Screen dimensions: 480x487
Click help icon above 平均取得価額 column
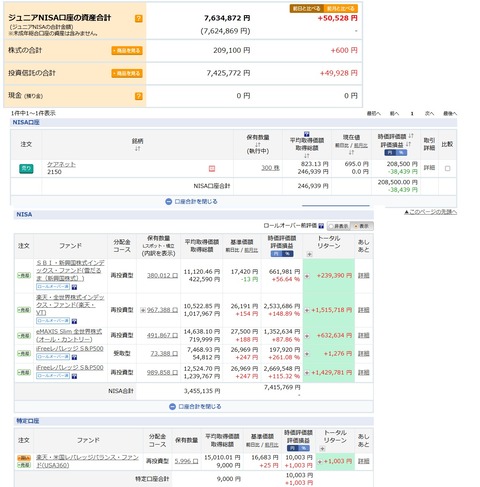307,134
